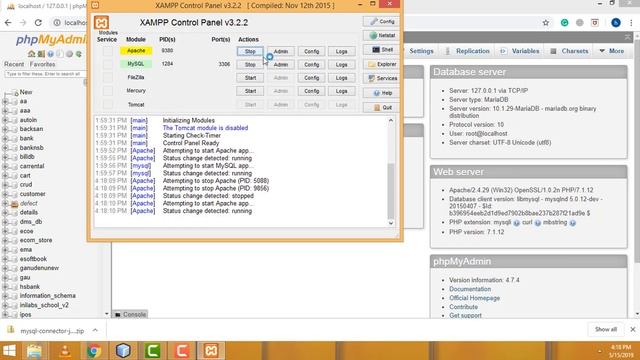Open the More dropdown in phpMyAdmin tabs
This screenshot has height=360, width=640.
pyautogui.click(x=611, y=51)
